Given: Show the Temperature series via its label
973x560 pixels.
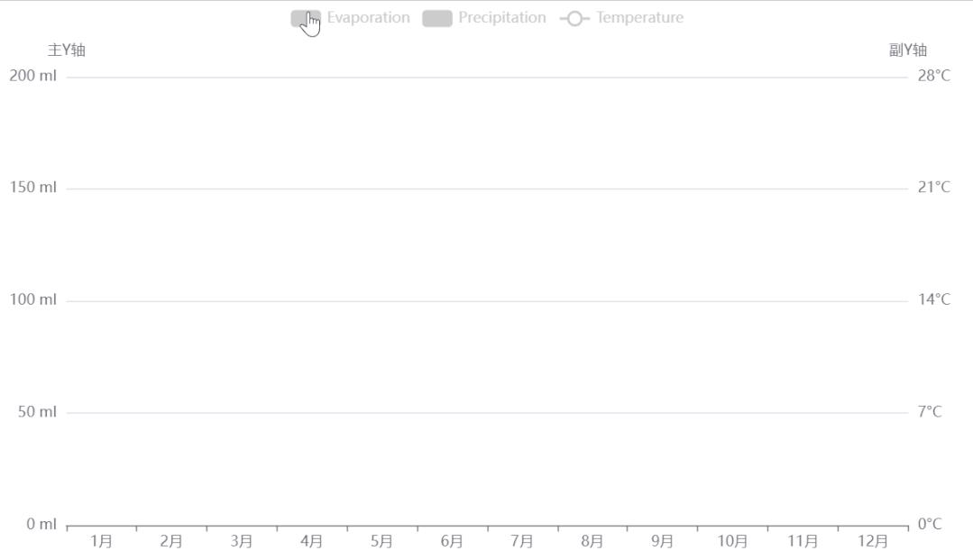Looking at the screenshot, I should (639, 18).
